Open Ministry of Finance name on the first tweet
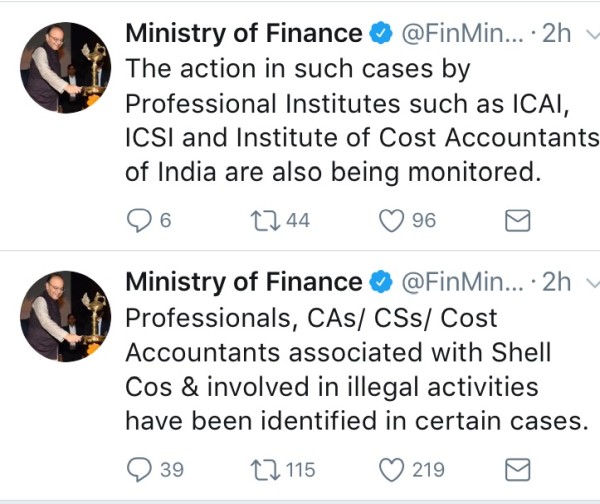 tap(243, 33)
